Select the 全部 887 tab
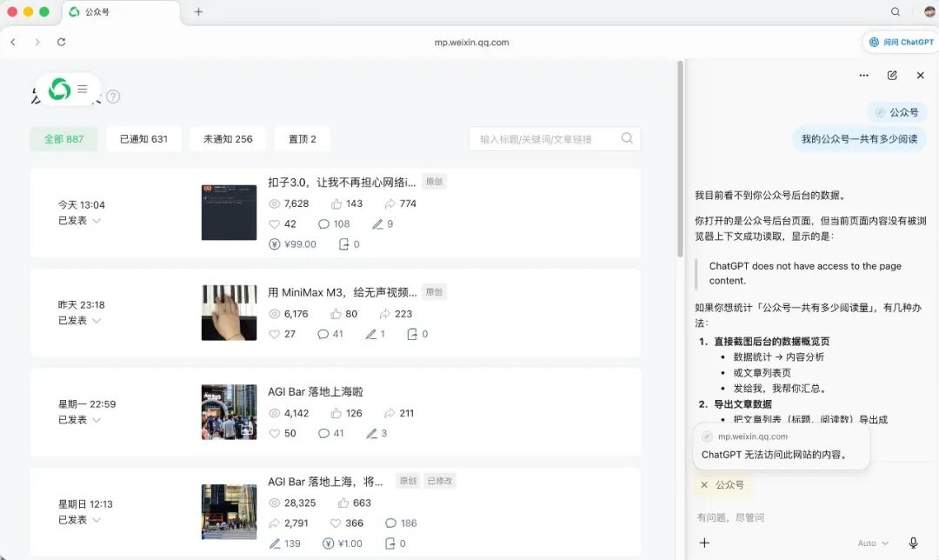 coord(63,139)
